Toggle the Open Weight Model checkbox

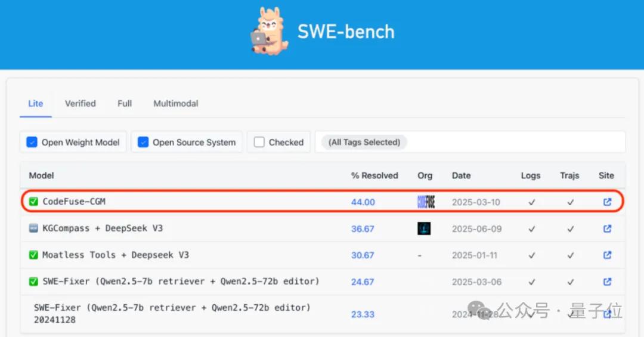pos(32,143)
